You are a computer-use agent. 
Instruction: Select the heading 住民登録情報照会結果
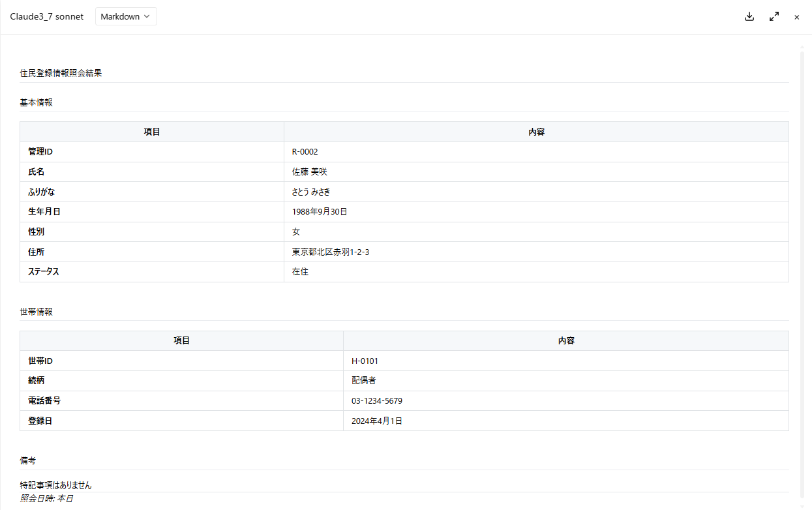pos(61,73)
